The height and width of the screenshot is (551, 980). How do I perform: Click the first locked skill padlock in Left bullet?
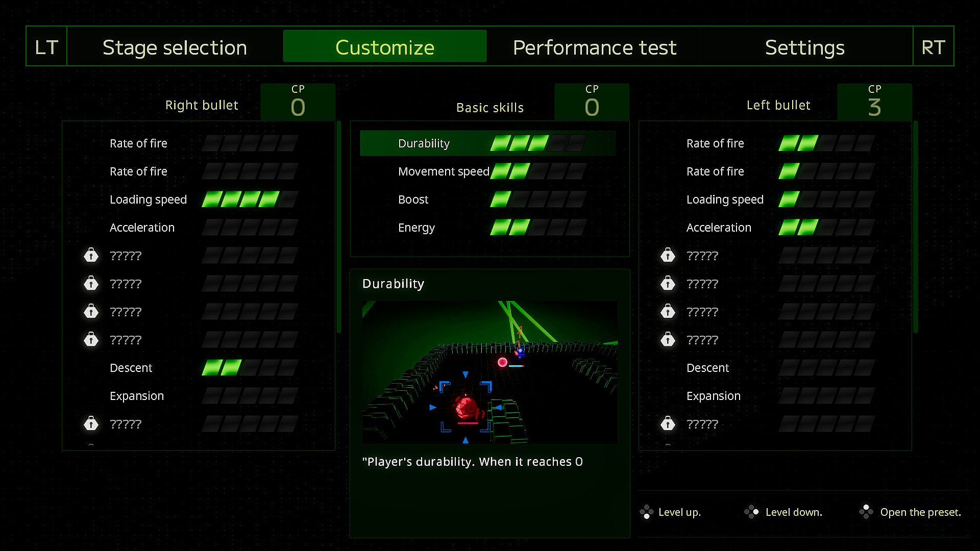click(x=668, y=255)
